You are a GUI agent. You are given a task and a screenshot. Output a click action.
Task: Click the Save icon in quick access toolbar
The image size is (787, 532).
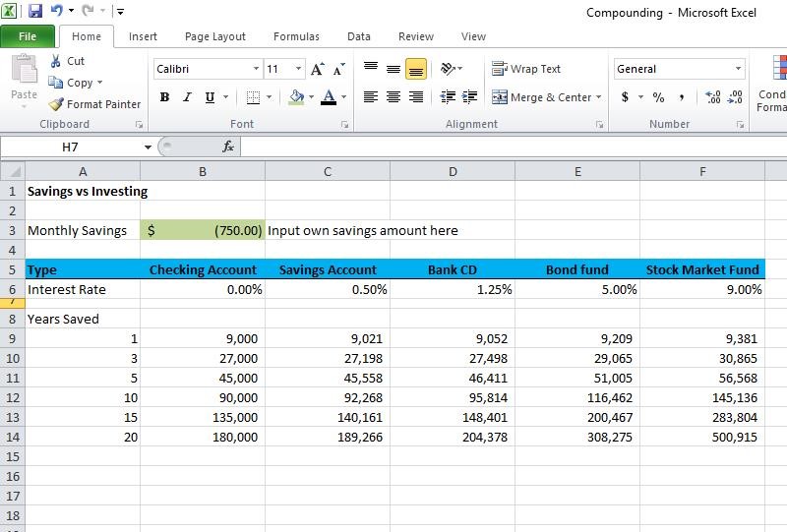point(35,12)
